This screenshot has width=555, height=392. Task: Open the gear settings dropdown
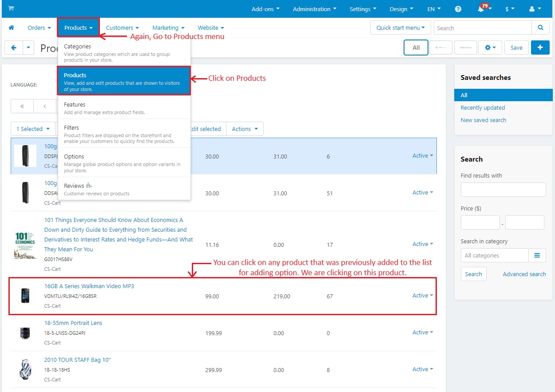click(x=490, y=48)
